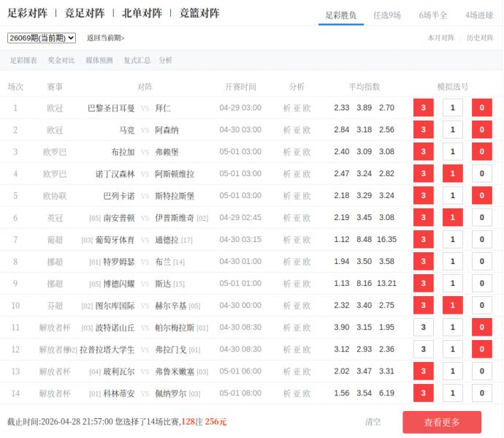Screen dimensions: 504x438
Task: Click team name 伊普斯维奇
Action: (175, 218)
